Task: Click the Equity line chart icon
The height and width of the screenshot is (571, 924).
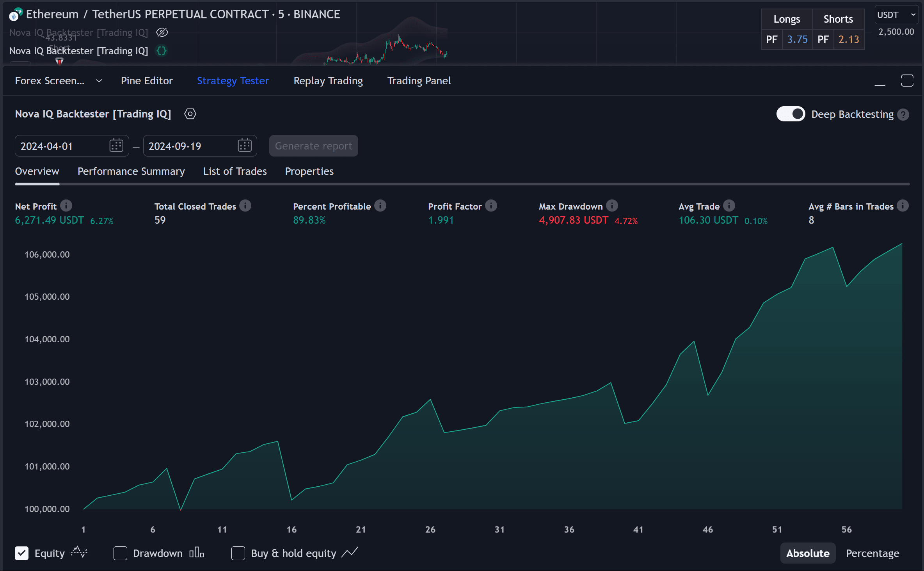Action: 79,552
